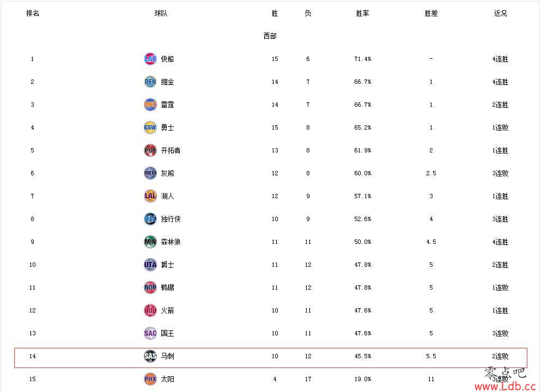Screen dimensions: 541x392
Task: Click the 西部 conference heading
Action: point(270,36)
